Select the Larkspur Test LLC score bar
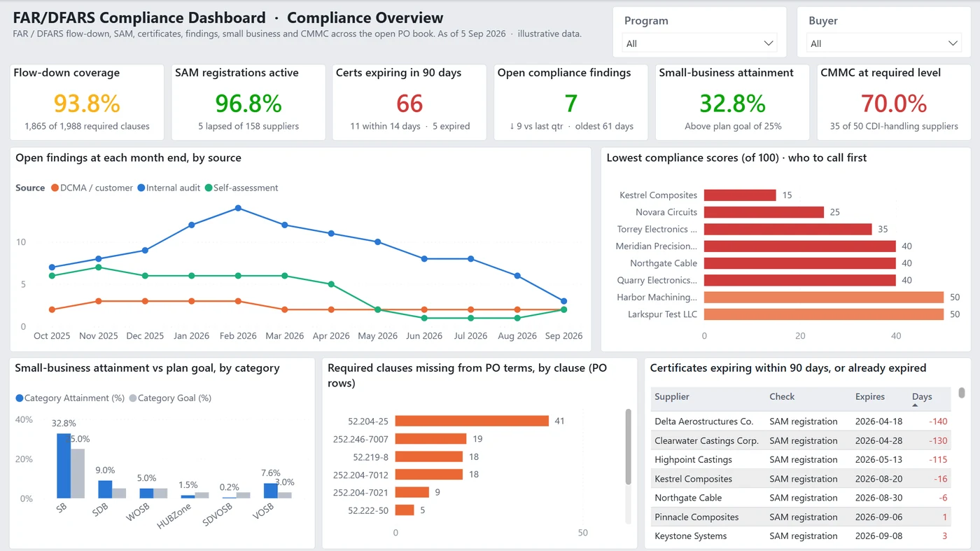The width and height of the screenshot is (980, 551). pos(824,314)
